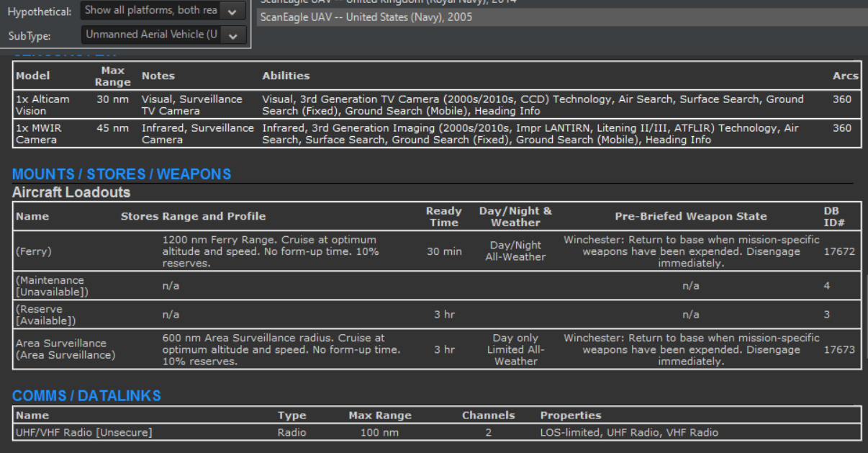Click DB ID 17672

pos(839,251)
